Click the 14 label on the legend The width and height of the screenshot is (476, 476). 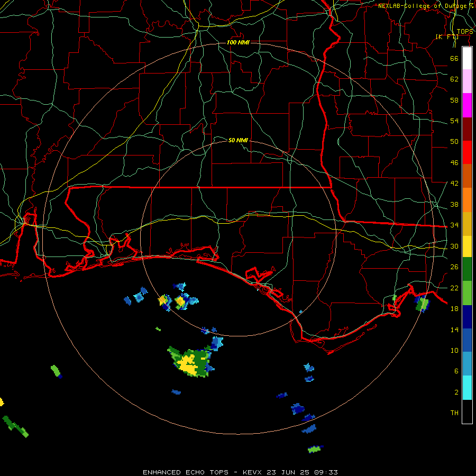point(454,329)
